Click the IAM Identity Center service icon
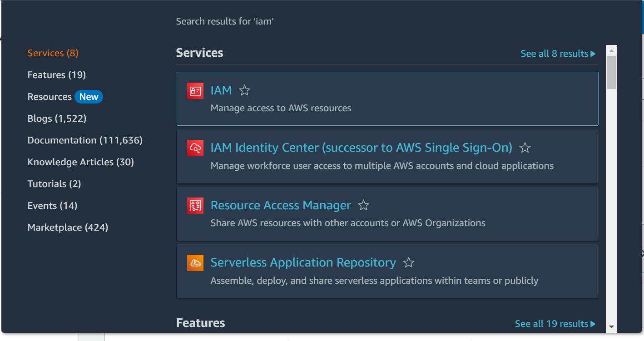The width and height of the screenshot is (644, 341). click(195, 148)
